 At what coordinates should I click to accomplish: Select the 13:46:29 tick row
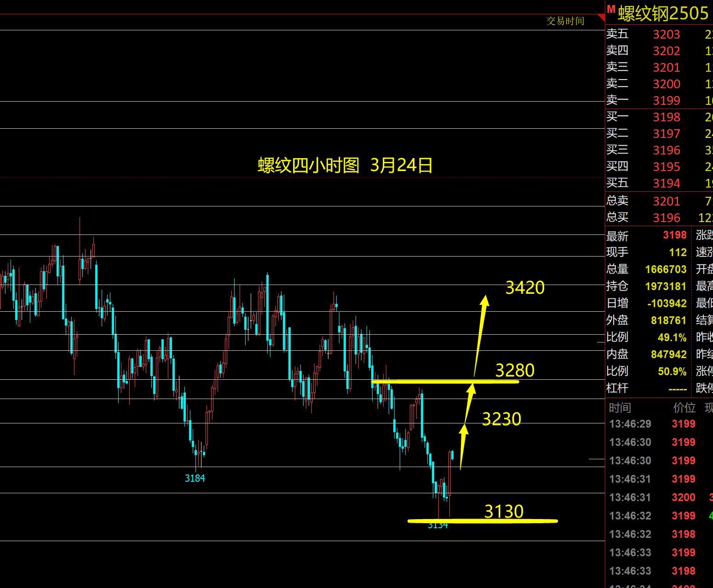click(630, 424)
